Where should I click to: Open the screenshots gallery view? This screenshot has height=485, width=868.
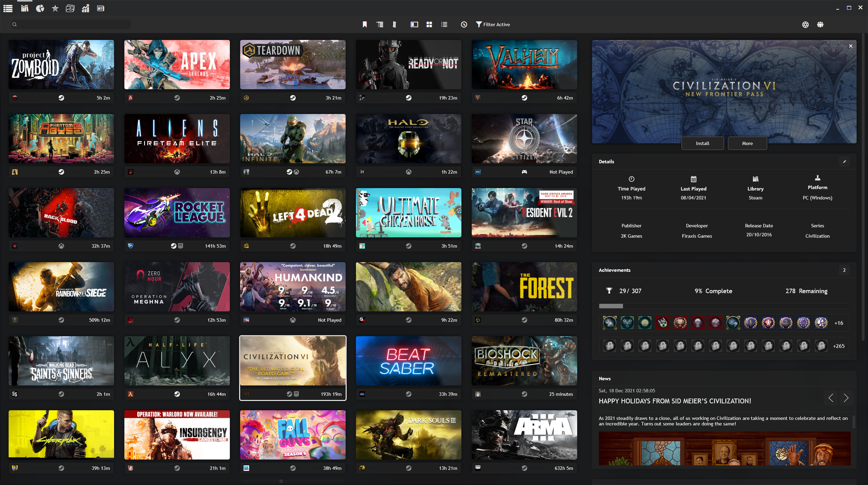(70, 8)
